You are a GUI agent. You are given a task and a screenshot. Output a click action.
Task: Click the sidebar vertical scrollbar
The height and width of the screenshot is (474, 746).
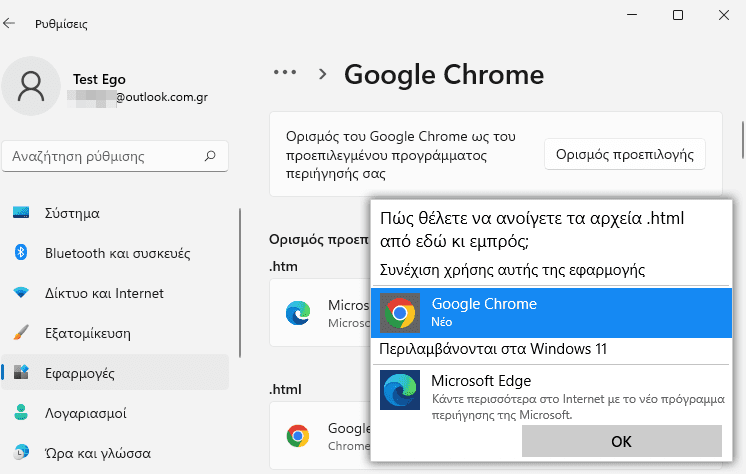pos(240,283)
